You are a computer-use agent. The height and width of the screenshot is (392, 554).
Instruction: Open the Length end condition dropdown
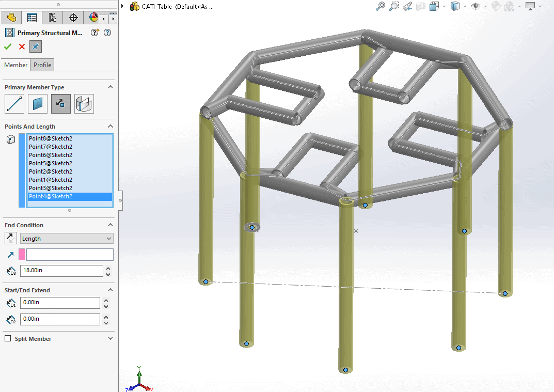tap(67, 239)
